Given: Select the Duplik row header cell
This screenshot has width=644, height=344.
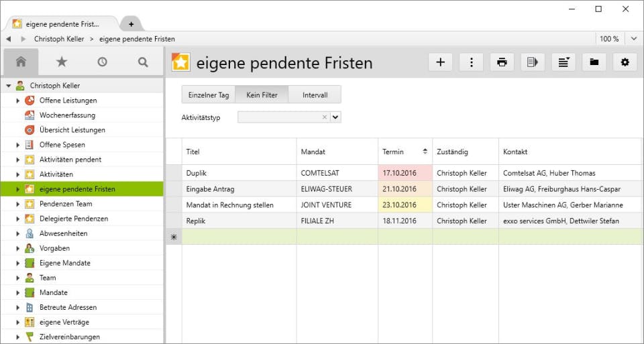Looking at the screenshot, I should [x=174, y=173].
